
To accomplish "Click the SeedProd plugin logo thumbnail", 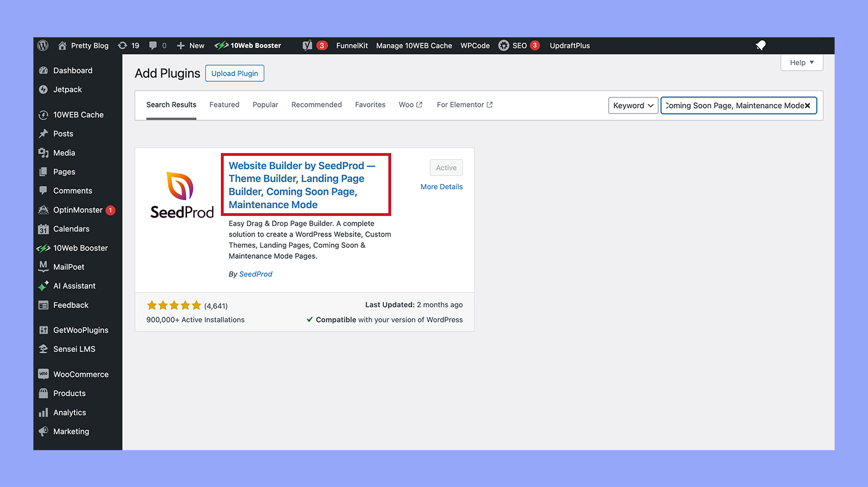I will click(182, 195).
